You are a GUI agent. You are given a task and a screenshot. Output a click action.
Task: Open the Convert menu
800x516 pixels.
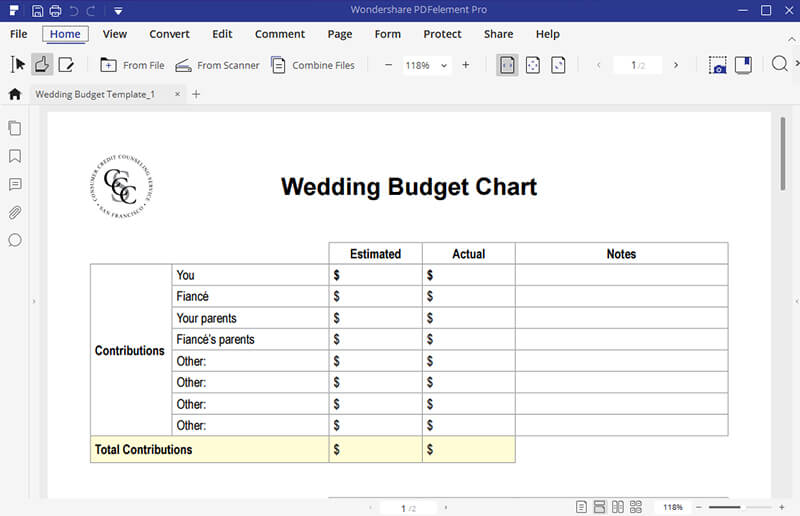click(x=169, y=34)
